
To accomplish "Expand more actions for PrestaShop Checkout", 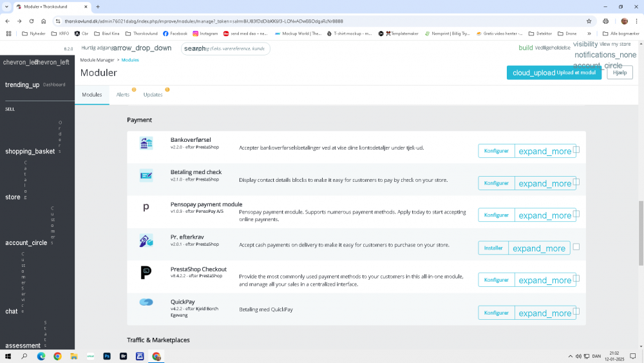I will pyautogui.click(x=545, y=280).
